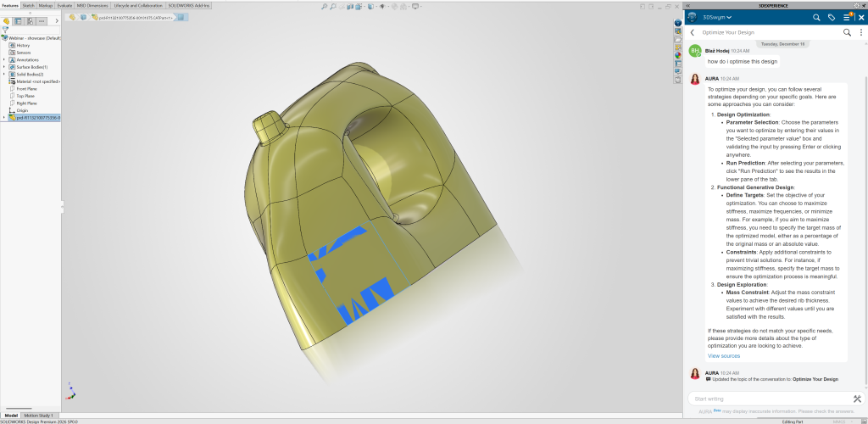The height and width of the screenshot is (424, 868).
Task: Click the search icon in the 3DSwym header
Action: click(816, 17)
